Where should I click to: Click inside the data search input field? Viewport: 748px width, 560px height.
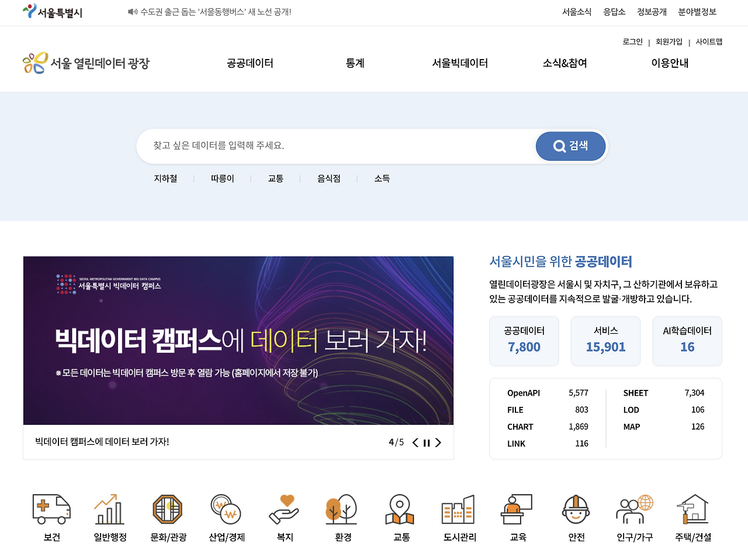click(x=333, y=146)
